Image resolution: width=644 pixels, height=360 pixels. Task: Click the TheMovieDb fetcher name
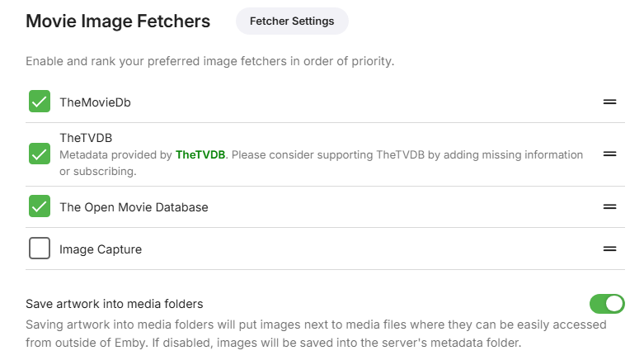(x=95, y=102)
